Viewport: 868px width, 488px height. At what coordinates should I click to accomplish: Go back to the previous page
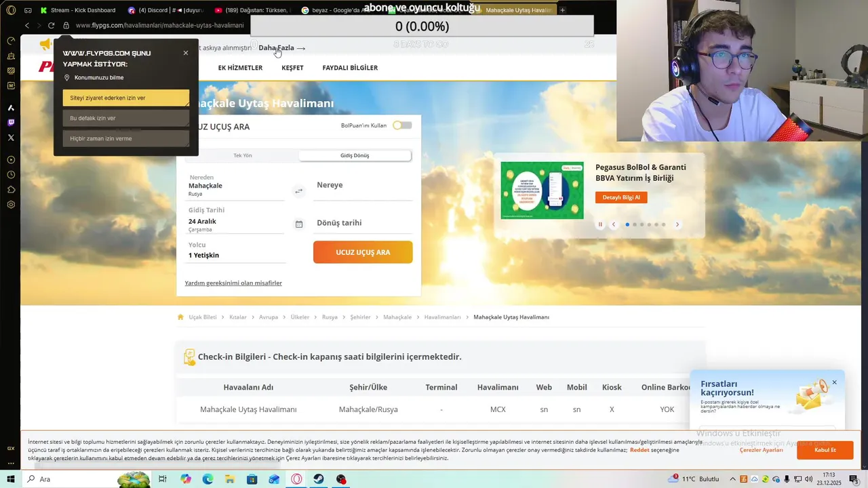(27, 25)
